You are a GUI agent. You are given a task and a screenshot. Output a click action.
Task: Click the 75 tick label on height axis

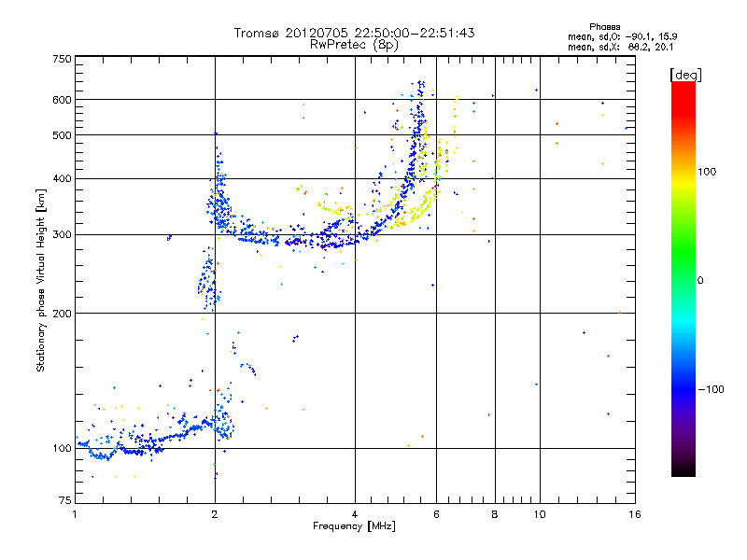pos(63,501)
